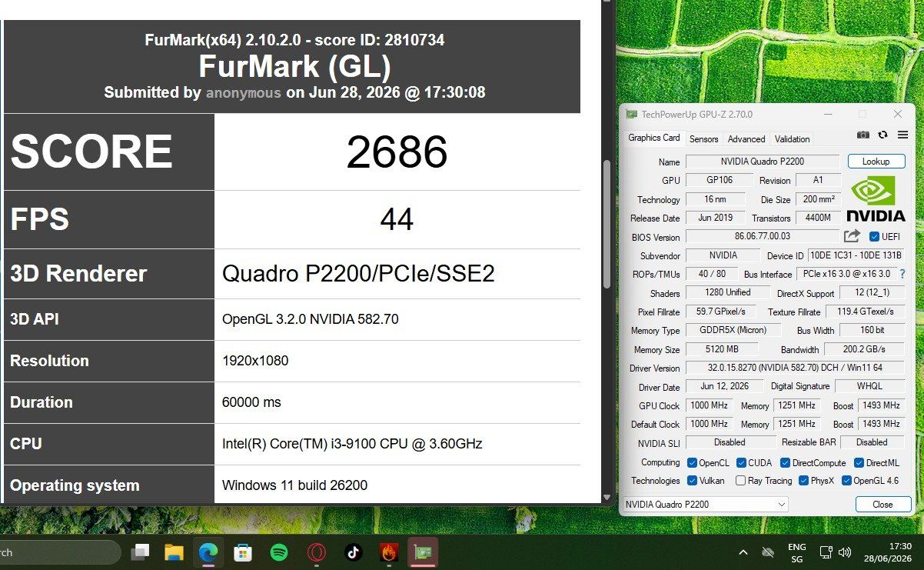Screen dimensions: 924x570
Task: Click the GPU-Z title bar app icon
Action: (x=632, y=114)
